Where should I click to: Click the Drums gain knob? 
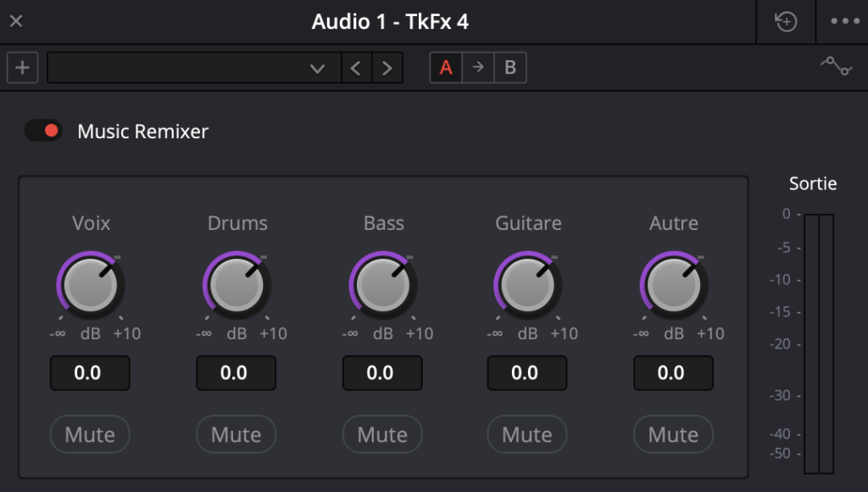236,285
